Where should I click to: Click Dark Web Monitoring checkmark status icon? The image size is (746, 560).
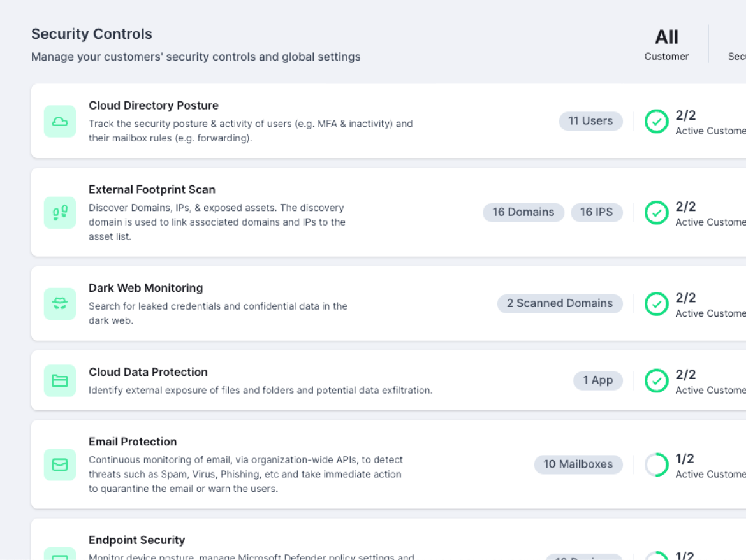pyautogui.click(x=656, y=303)
